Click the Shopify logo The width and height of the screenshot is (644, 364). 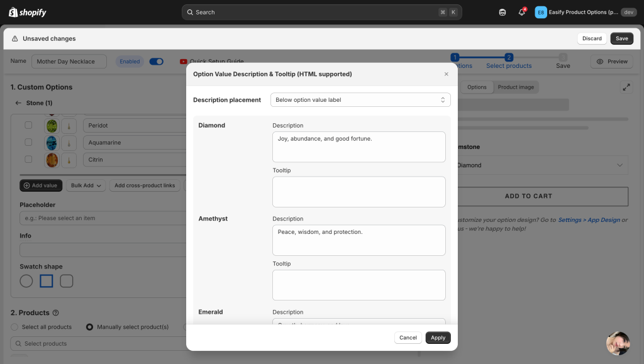point(28,12)
